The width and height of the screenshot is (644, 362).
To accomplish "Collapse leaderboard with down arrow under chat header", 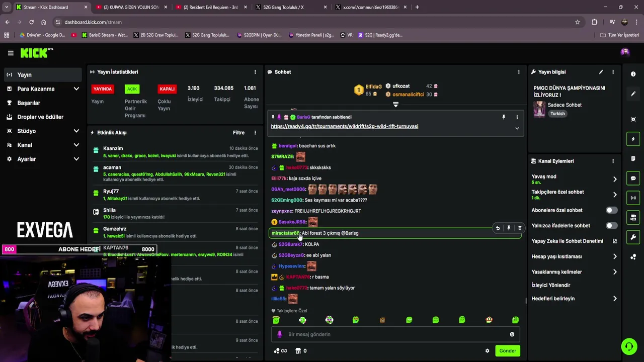I will coord(395,105).
